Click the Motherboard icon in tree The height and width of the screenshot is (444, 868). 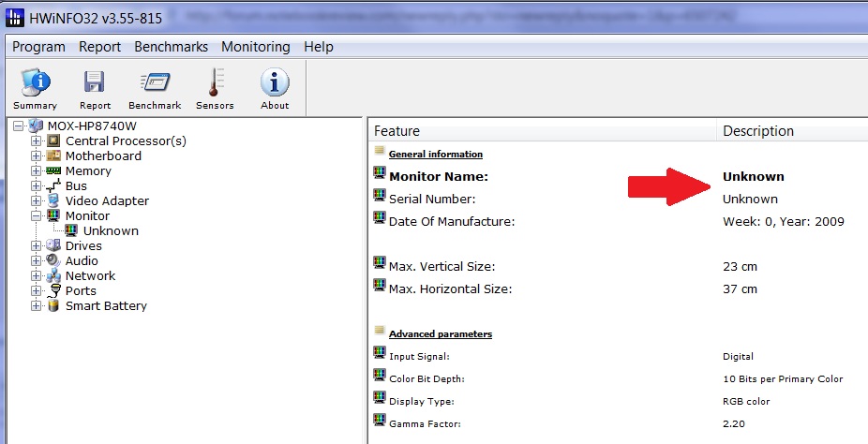[53, 155]
